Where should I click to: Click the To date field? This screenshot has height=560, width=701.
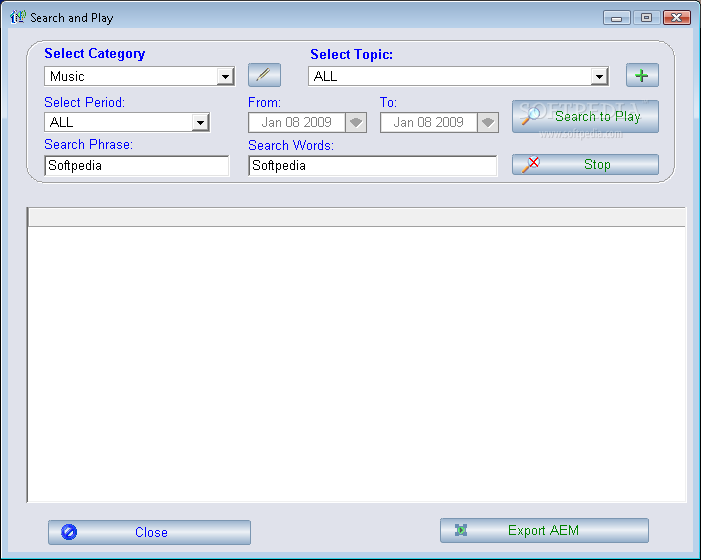pos(429,122)
